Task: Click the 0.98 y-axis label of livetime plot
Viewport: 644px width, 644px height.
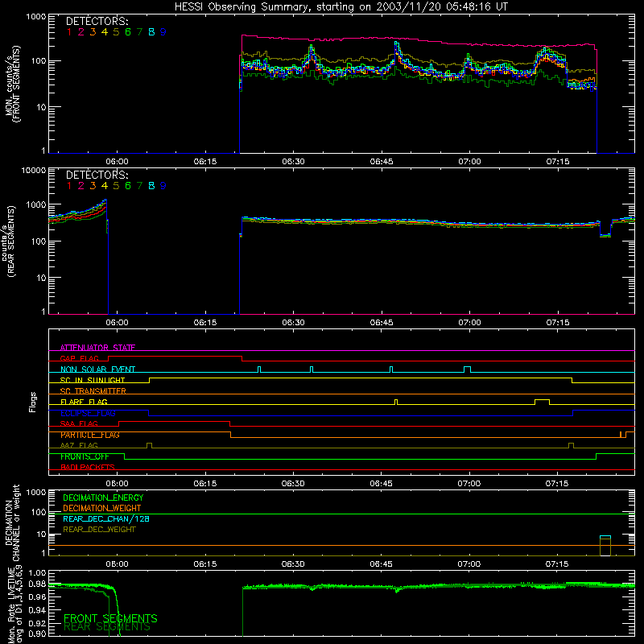Action: tap(37, 584)
